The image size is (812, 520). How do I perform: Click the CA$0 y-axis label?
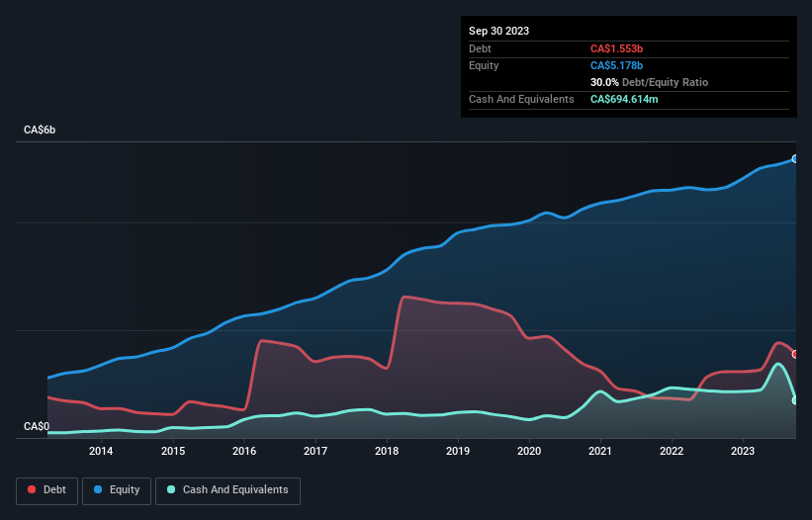coord(37,426)
